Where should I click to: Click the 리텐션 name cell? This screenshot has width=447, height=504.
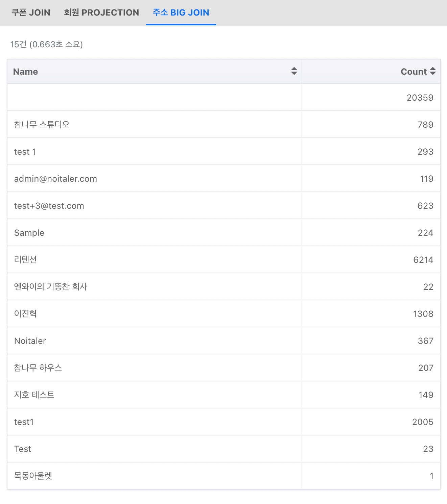[x=25, y=260]
